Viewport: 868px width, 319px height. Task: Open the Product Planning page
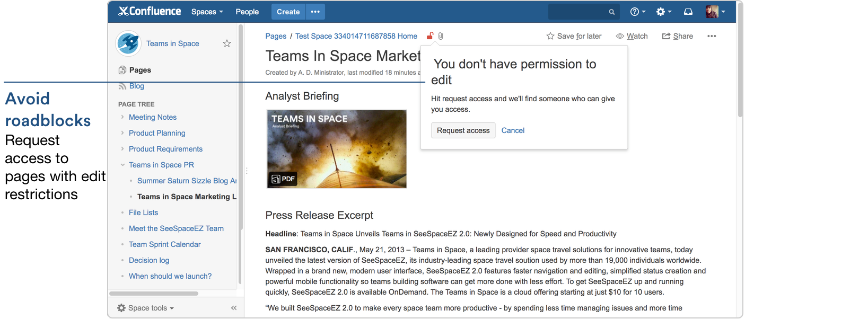point(157,133)
